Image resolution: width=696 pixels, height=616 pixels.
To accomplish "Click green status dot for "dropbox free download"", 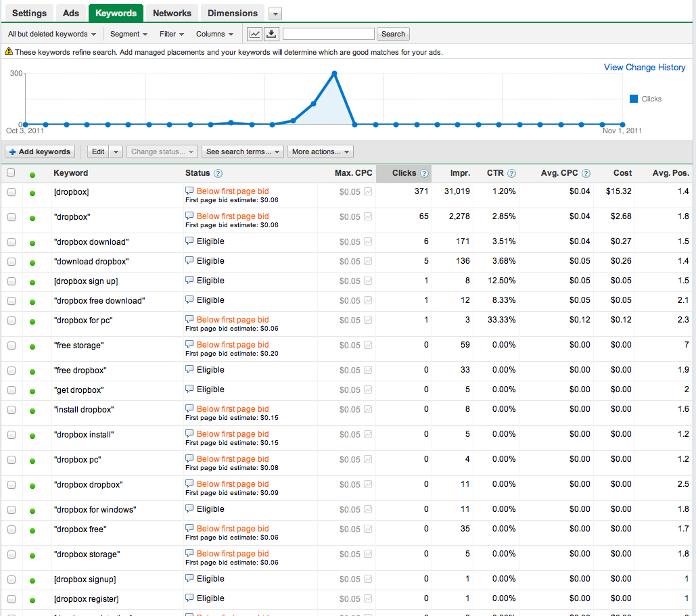I will tap(32, 302).
